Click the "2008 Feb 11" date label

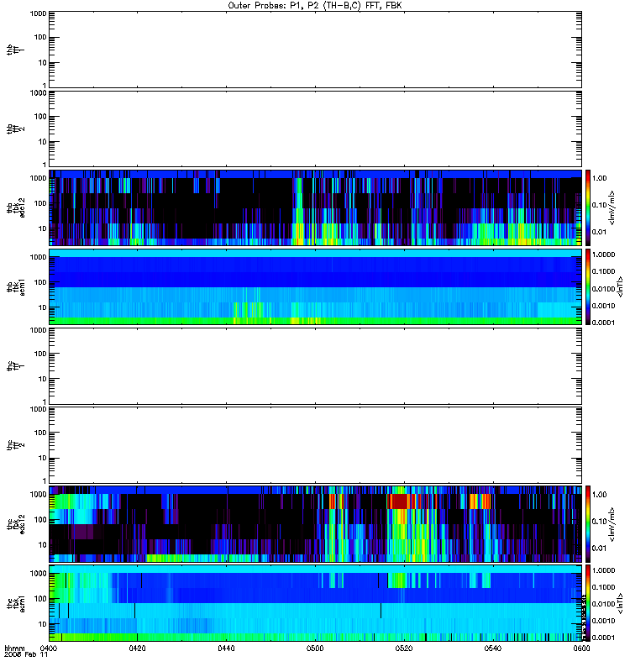tap(26, 654)
